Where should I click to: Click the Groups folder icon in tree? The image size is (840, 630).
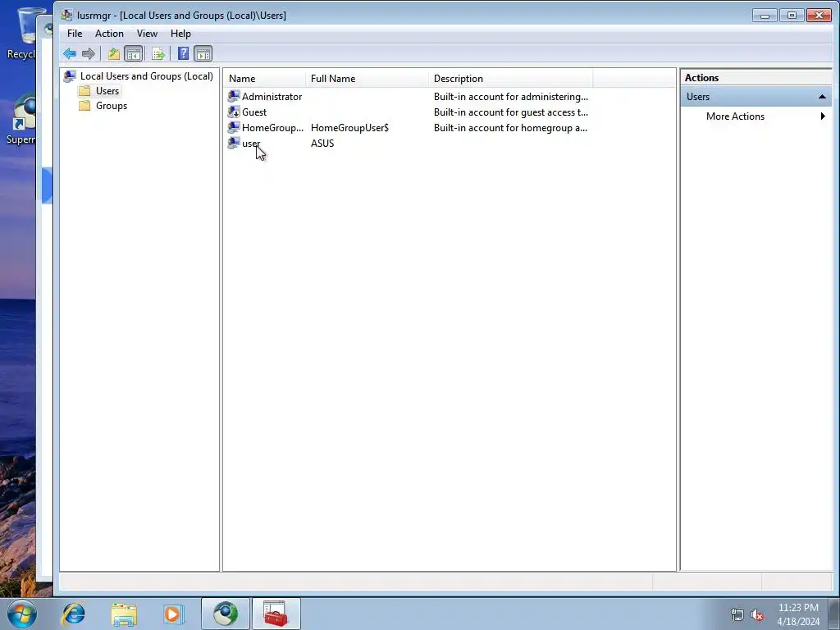pos(84,106)
